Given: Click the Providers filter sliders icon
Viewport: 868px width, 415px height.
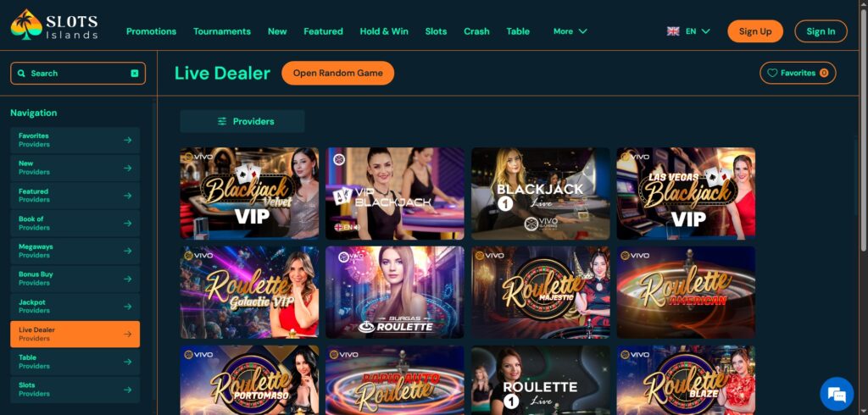Looking at the screenshot, I should pyautogui.click(x=222, y=121).
